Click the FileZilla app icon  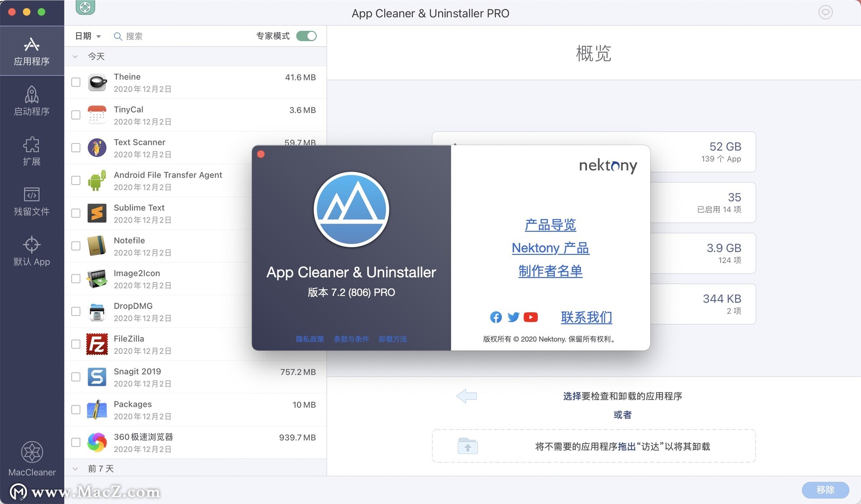(x=97, y=344)
